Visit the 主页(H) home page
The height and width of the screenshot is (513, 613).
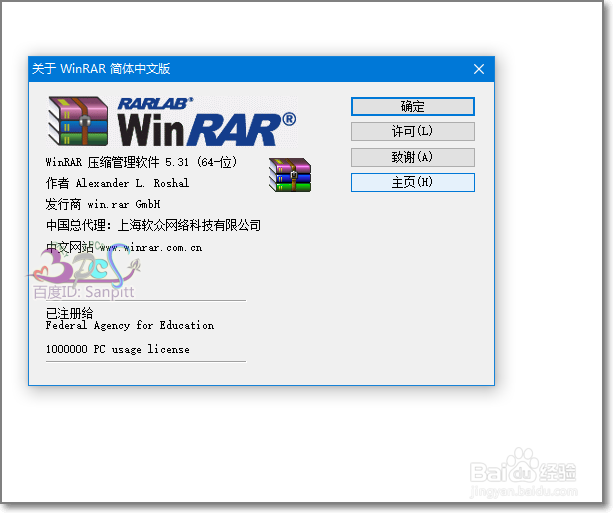click(x=413, y=183)
